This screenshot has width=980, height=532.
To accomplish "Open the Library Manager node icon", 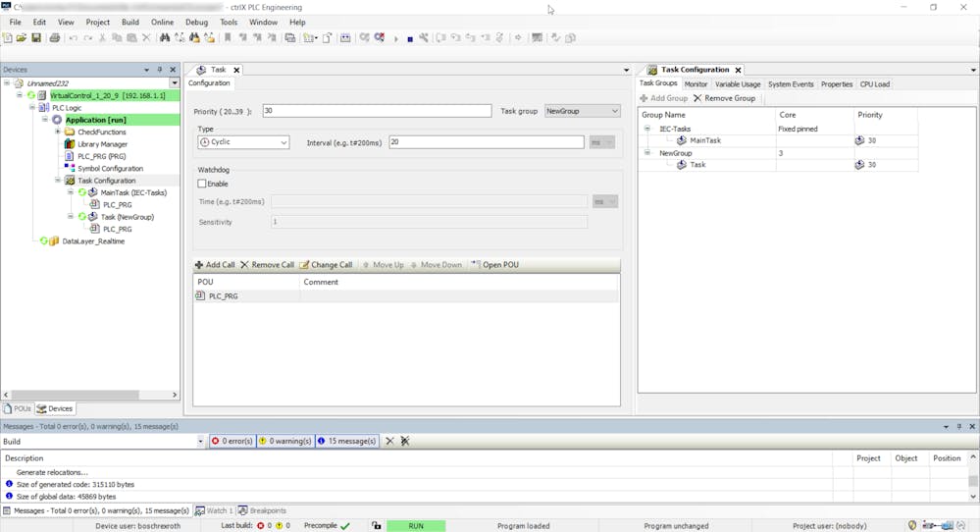I will pos(70,144).
